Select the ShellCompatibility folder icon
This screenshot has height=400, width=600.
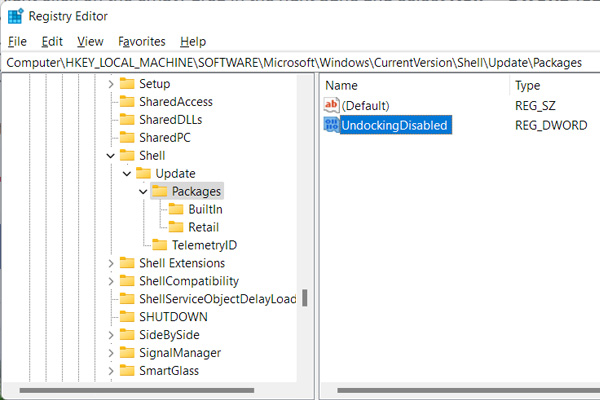pos(127,281)
